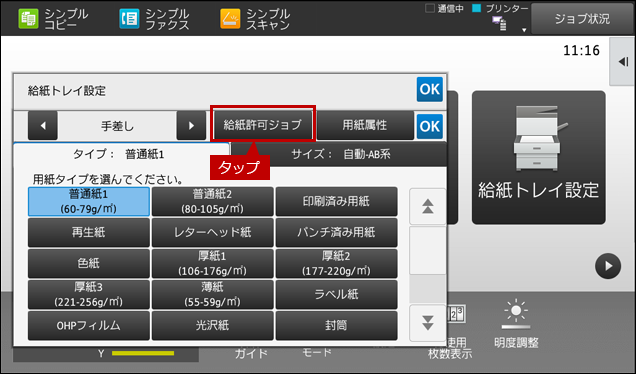Viewport: 636px width, 374px height.
Task: Choose paper type 光沢紙
Action: [213, 325]
